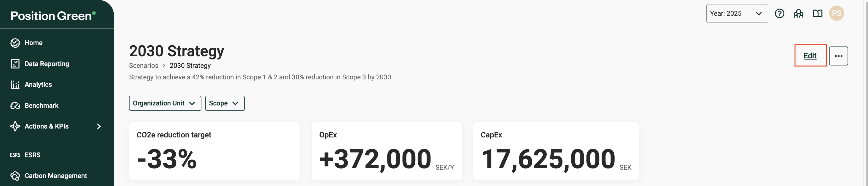The width and height of the screenshot is (868, 186).
Task: Click the team members icon in header
Action: tap(798, 13)
